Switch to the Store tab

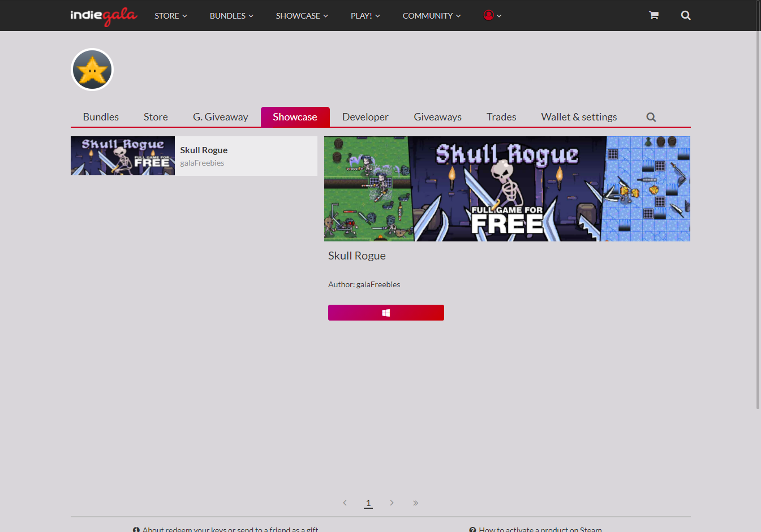(156, 117)
